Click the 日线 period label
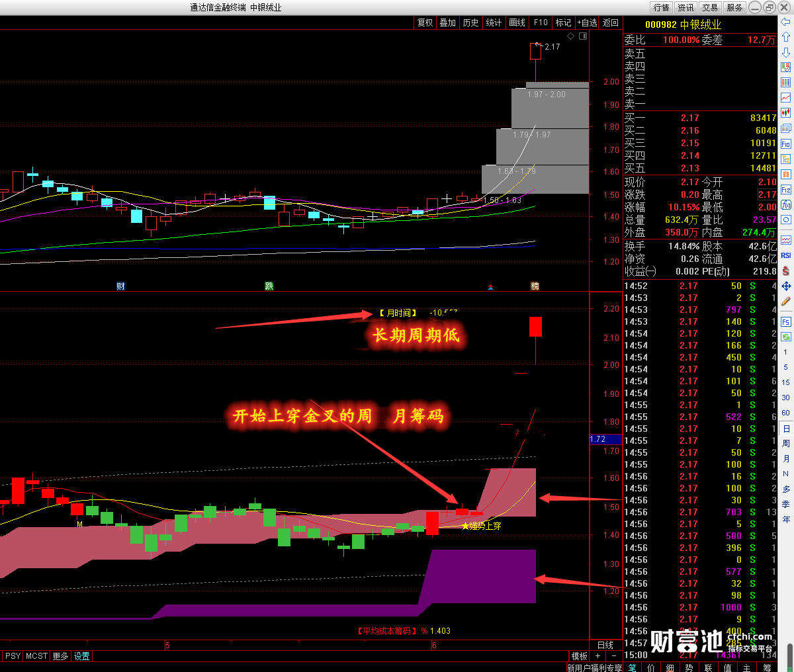The height and width of the screenshot is (672, 794). pyautogui.click(x=605, y=645)
